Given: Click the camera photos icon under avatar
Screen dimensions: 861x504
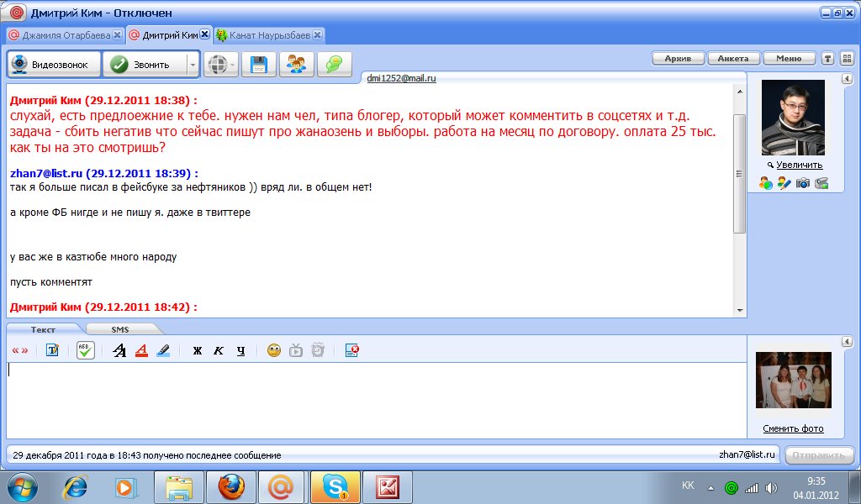Looking at the screenshot, I should click(x=802, y=183).
